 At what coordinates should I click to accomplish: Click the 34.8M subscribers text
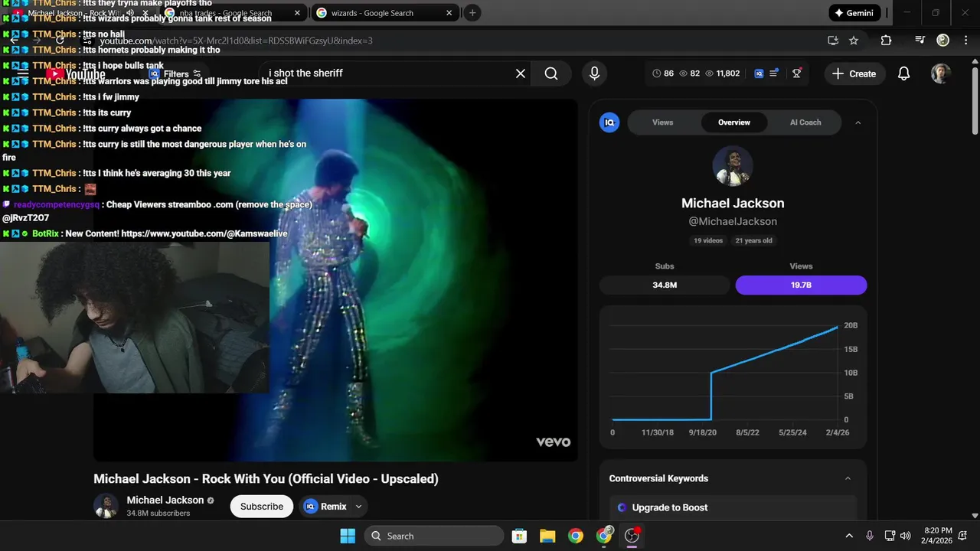(158, 514)
